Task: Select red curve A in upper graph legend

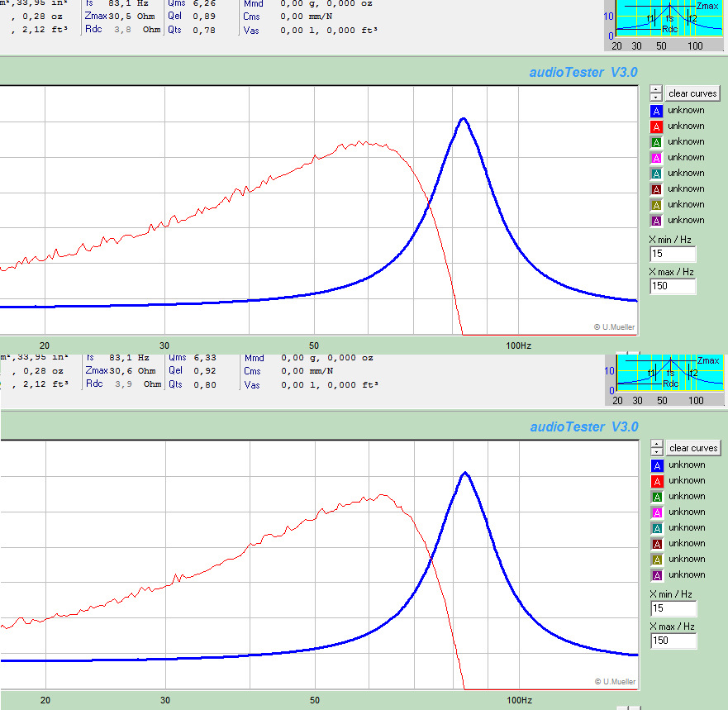Action: (x=656, y=126)
